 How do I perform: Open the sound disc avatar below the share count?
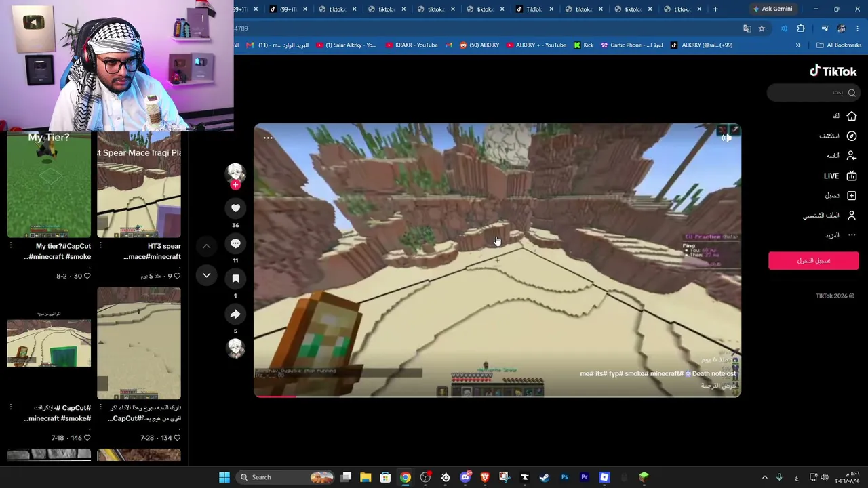pos(235,348)
